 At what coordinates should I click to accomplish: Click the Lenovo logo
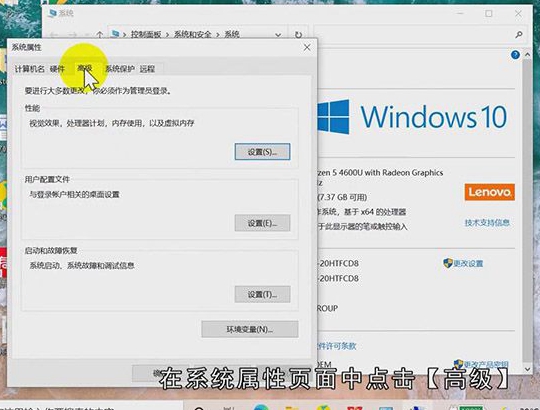(489, 192)
